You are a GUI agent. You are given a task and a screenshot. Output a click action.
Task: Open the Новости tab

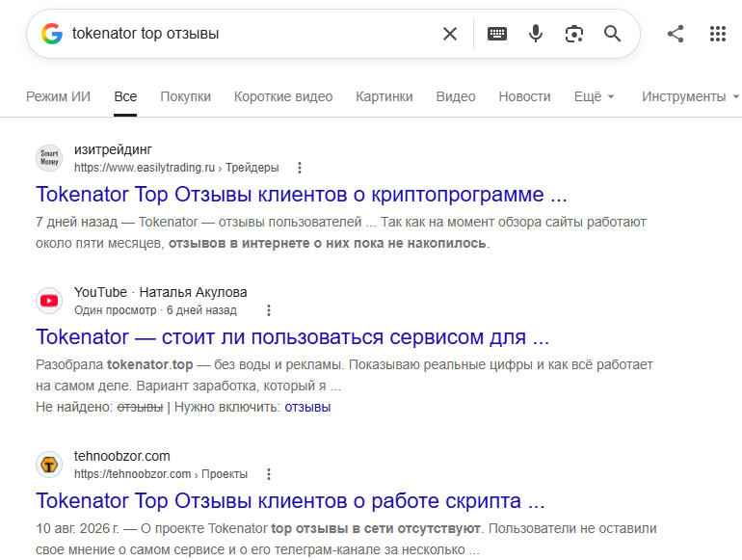[525, 96]
